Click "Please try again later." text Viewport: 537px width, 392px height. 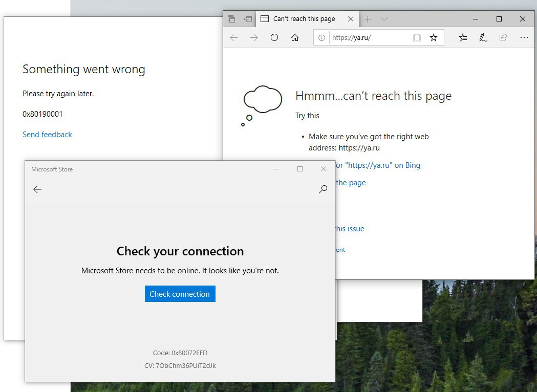click(x=58, y=94)
